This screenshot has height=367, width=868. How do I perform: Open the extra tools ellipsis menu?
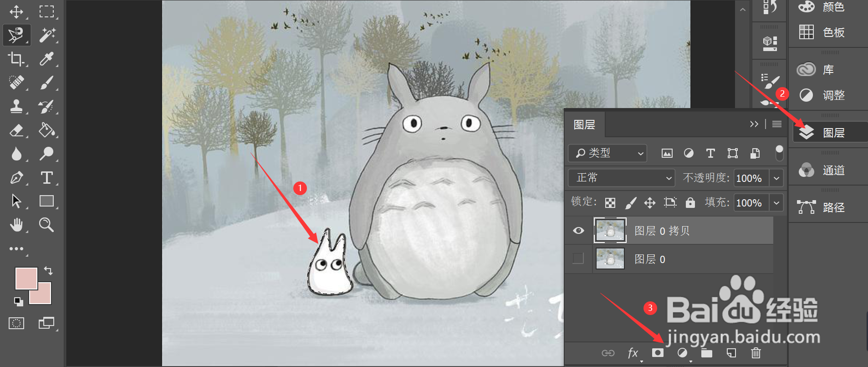(16, 248)
